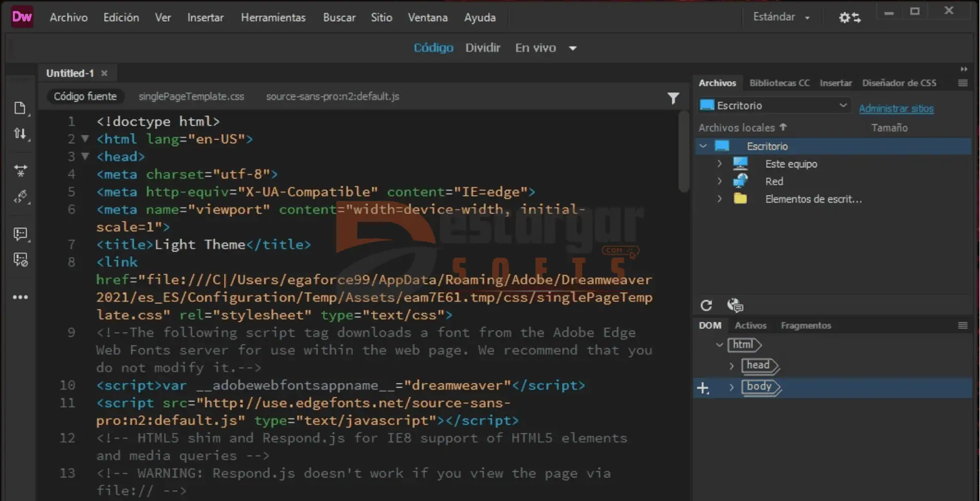Click the plus icon beside body in DOM
The image size is (980, 501).
[x=703, y=388]
